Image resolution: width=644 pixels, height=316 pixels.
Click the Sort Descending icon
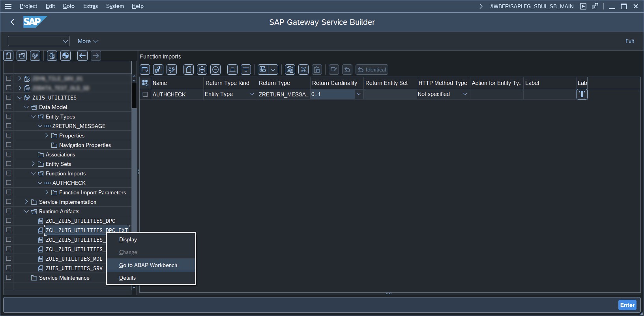(246, 70)
